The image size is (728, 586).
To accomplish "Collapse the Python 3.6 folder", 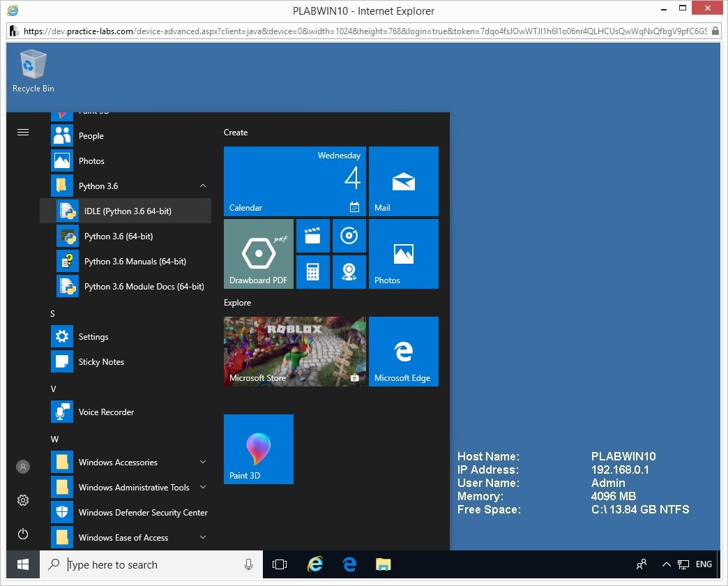I will (203, 186).
